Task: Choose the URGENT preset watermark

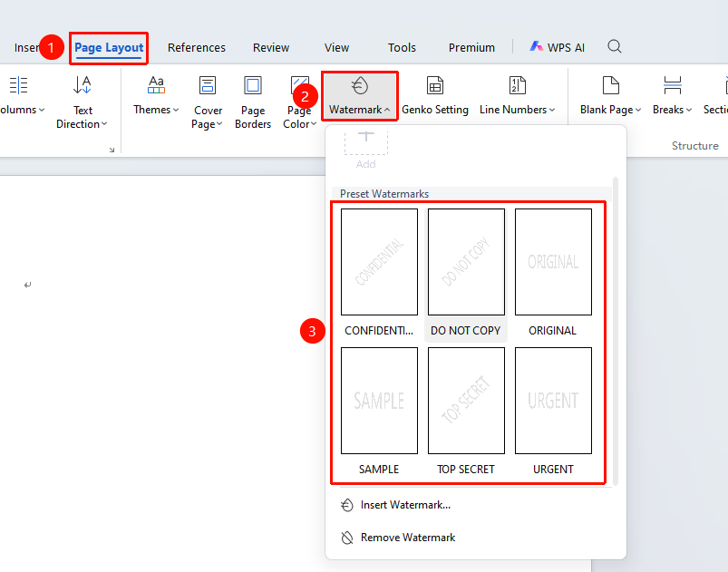Action: [x=553, y=412]
